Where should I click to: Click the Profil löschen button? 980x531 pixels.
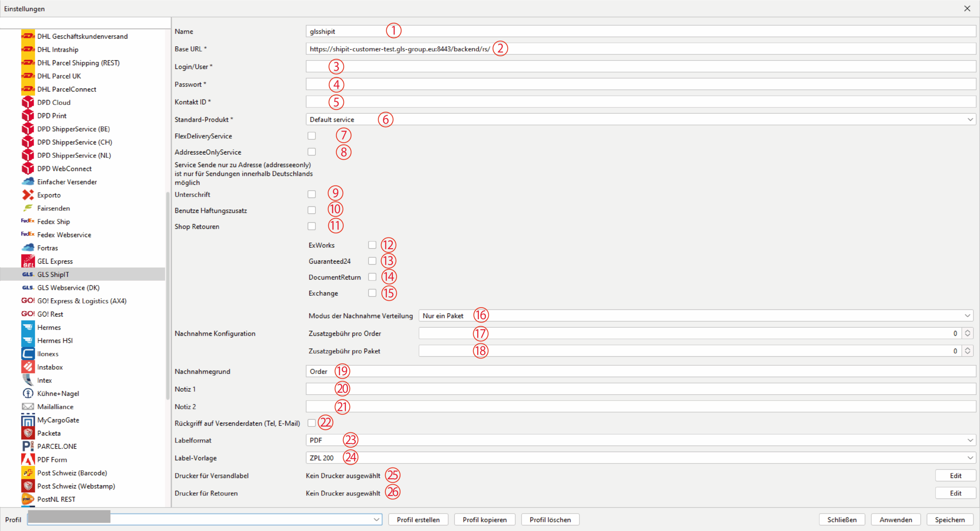coord(550,520)
